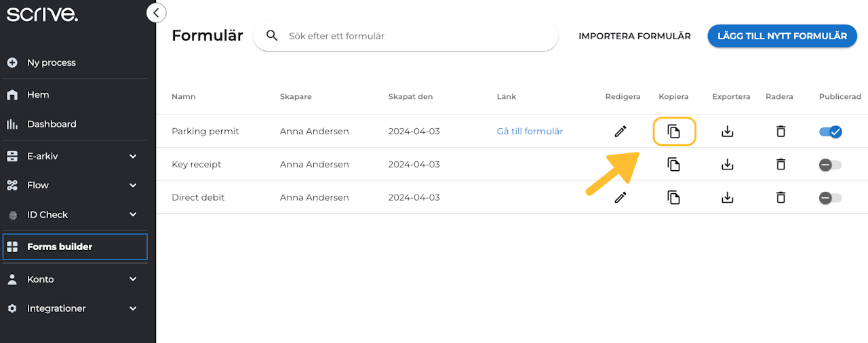Click the trash icon for Key receipt
The width and height of the screenshot is (868, 343).
click(781, 164)
